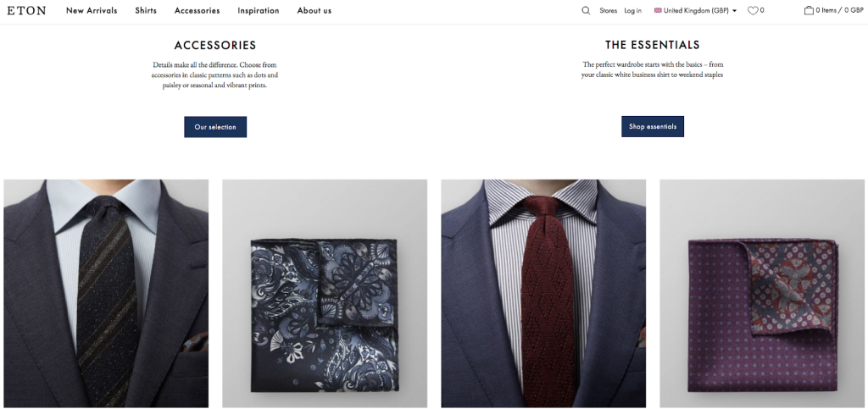Open the dark striped tie photo

(106, 294)
